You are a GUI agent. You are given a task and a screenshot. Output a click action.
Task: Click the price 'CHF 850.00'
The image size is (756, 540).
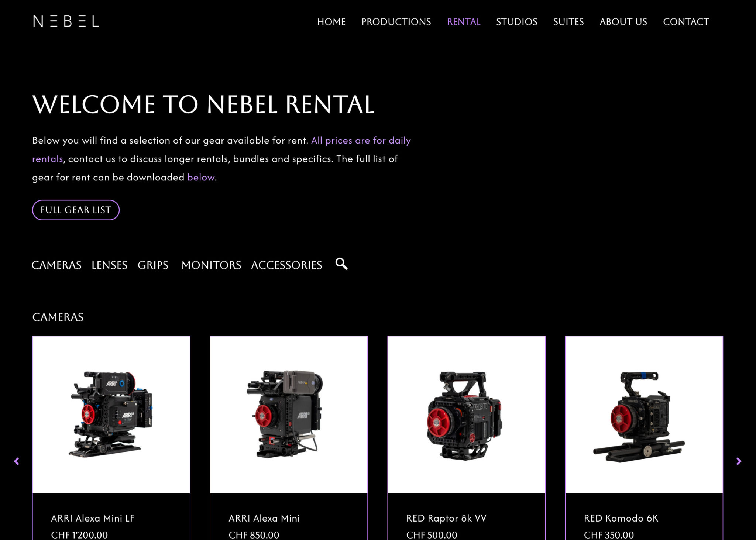(x=254, y=535)
